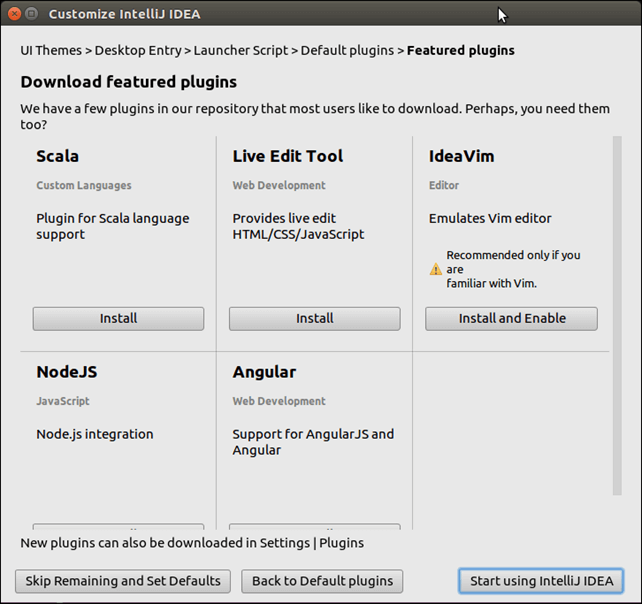Screen dimensions: 642x604
Task: Click the plugin list vertical scrollbar
Action: coord(617,315)
